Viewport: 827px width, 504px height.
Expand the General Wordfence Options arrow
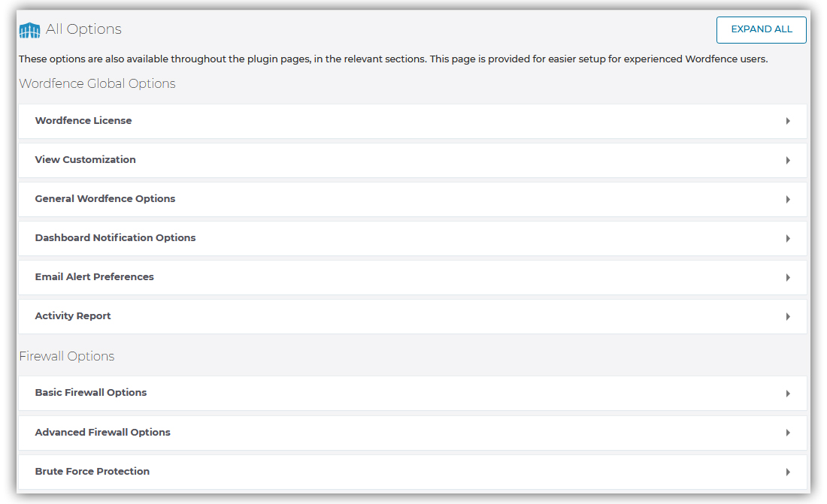coord(788,199)
